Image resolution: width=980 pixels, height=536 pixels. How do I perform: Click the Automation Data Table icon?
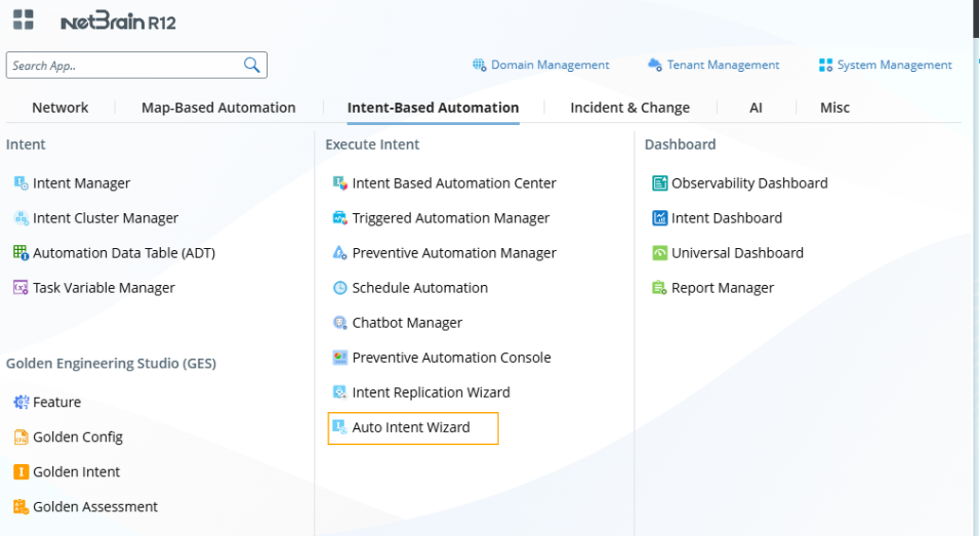pyautogui.click(x=21, y=253)
